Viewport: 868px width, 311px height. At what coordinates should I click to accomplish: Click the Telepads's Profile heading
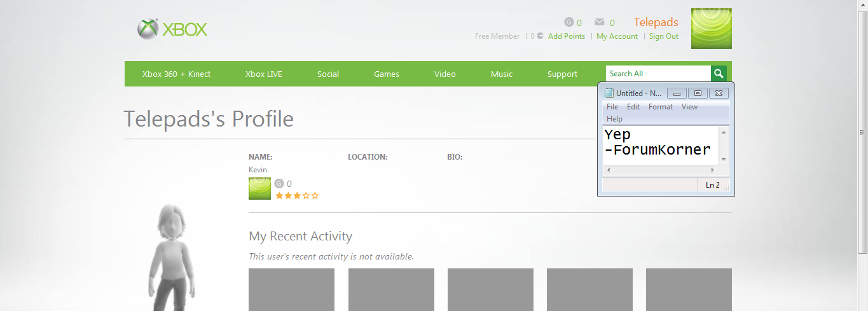209,119
